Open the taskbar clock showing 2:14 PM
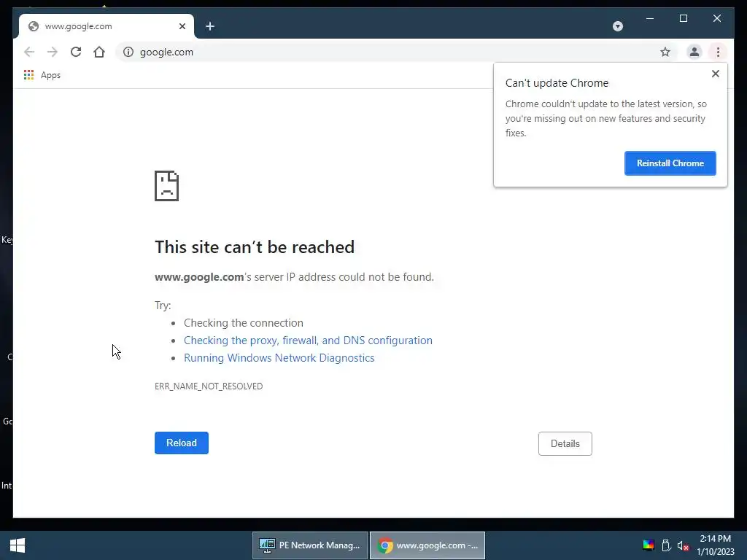This screenshot has height=560, width=747. [x=716, y=545]
